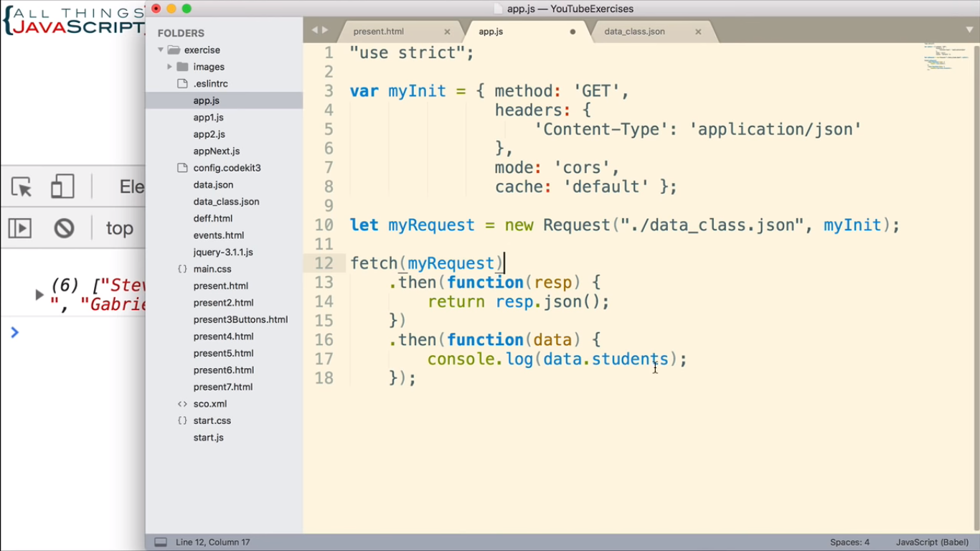Viewport: 980px width, 551px height.
Task: Open the tab overflow dropdown arrow
Action: pos(971,31)
